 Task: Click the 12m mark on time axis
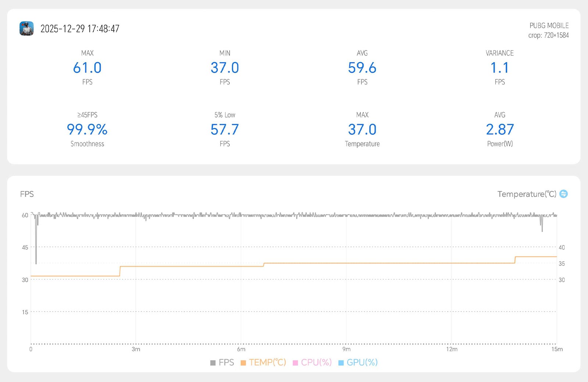coord(452,349)
